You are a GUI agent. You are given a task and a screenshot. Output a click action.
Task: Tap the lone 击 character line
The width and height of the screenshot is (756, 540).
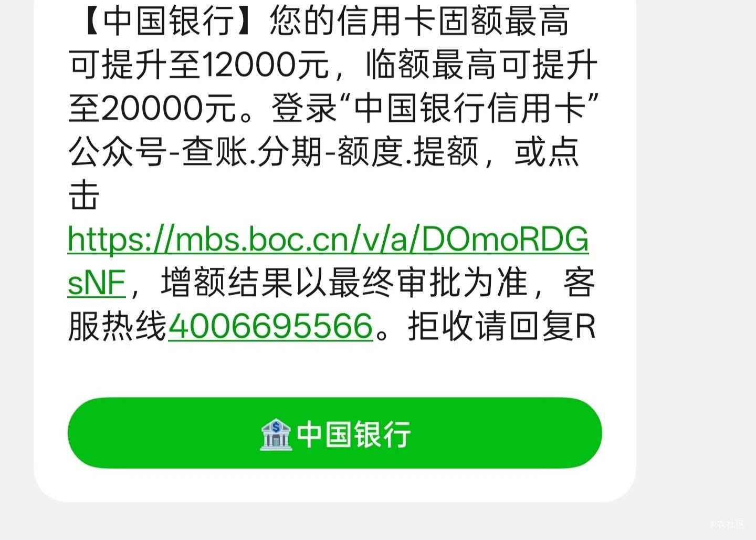(84, 195)
